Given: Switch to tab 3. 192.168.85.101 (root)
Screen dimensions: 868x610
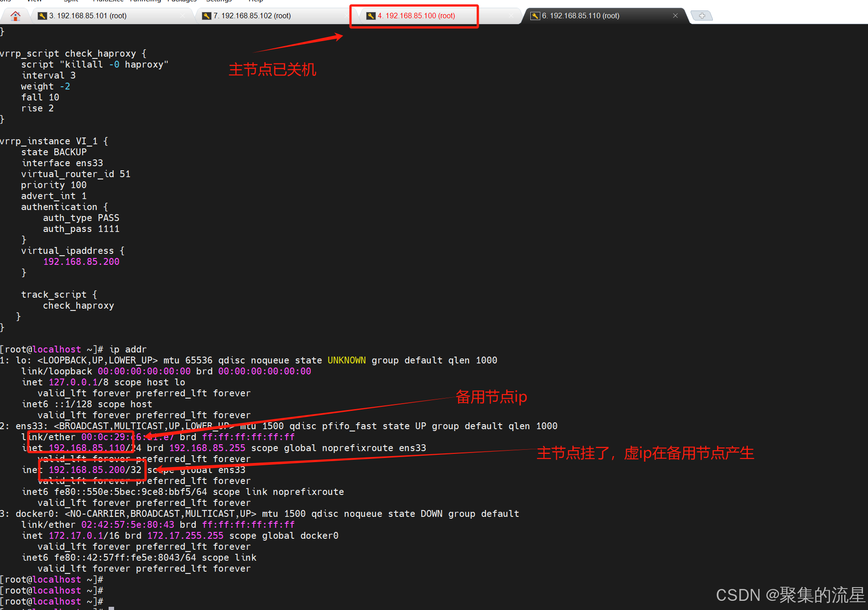Looking at the screenshot, I should 88,15.
